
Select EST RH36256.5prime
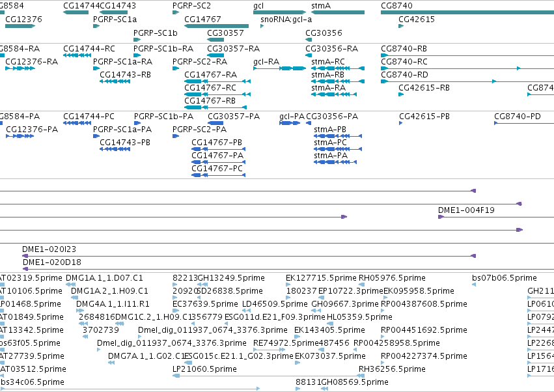click(x=392, y=369)
